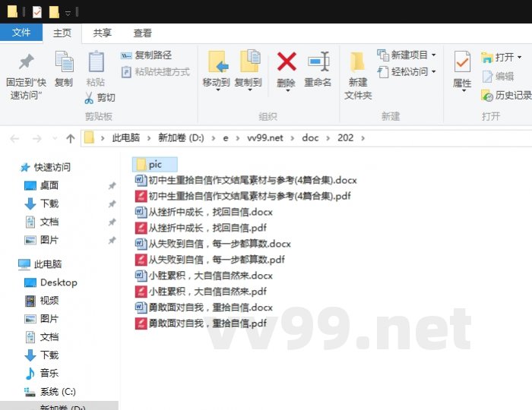Click the Move to icon

coord(217,61)
